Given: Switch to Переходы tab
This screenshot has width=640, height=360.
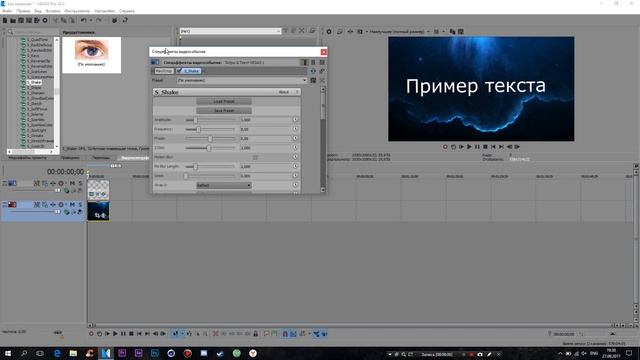Looking at the screenshot, I should 101,158.
